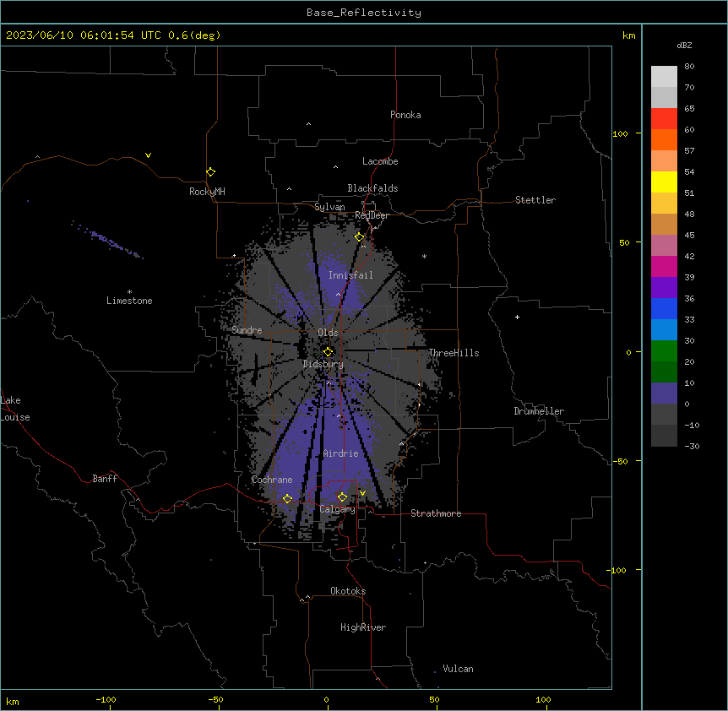Select the yellow 54 dBZ legend swatch

tap(664, 182)
